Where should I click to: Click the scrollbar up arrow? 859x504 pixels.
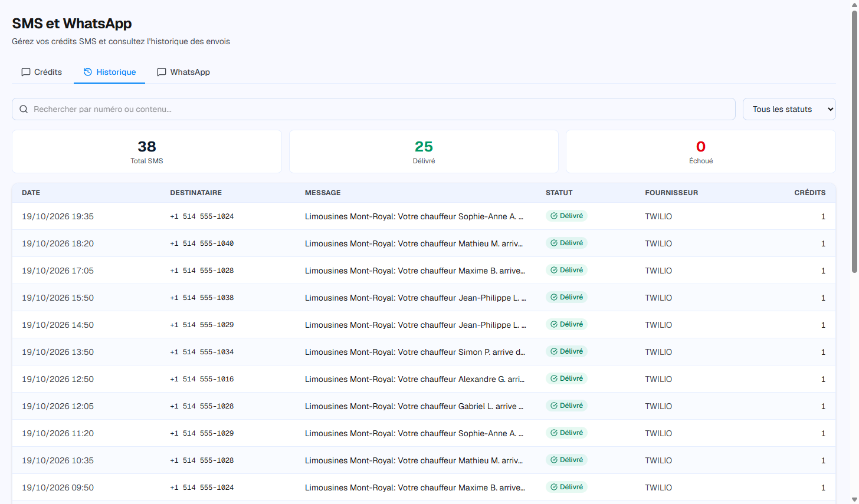854,4
